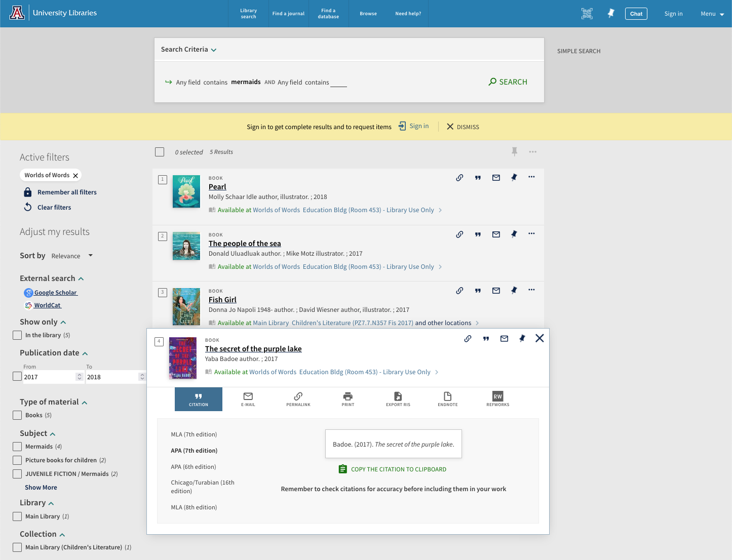This screenshot has height=560, width=732.
Task: Check the Mermaids subject filter
Action: (x=17, y=447)
